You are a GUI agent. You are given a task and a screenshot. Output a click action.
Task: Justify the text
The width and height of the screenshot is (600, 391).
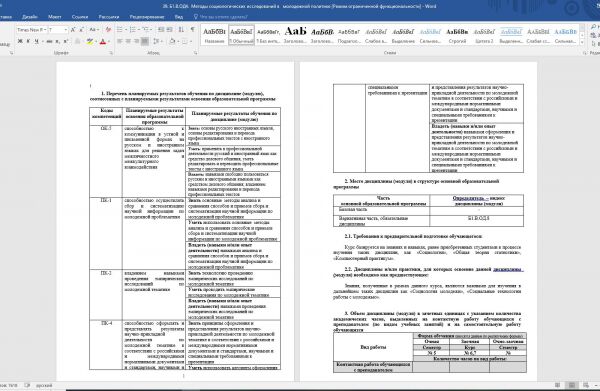click(x=145, y=41)
